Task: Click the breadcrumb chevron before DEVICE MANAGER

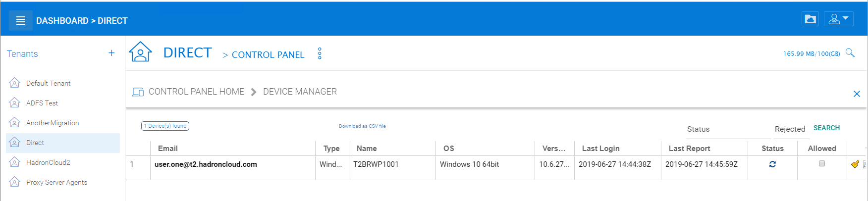Action: click(254, 92)
